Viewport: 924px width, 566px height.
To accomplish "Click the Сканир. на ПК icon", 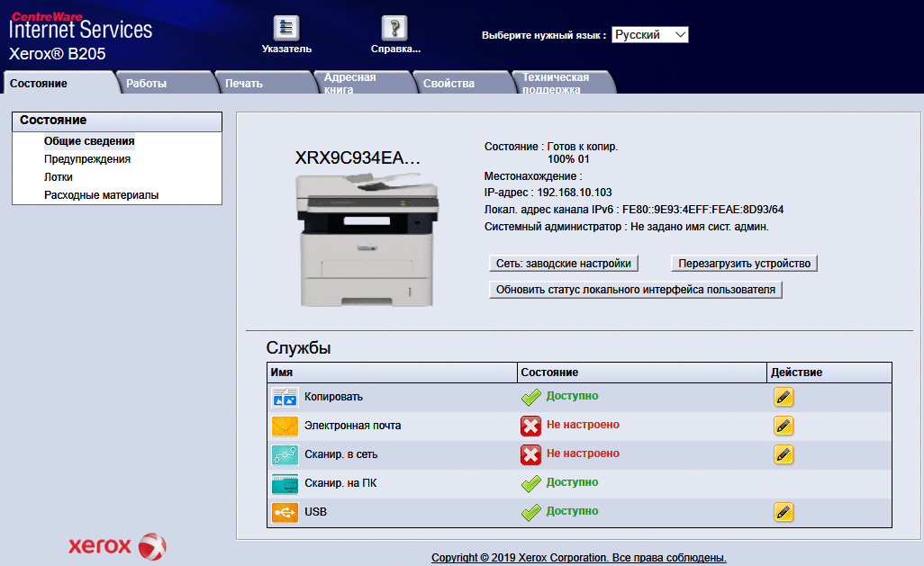I will tap(285, 483).
